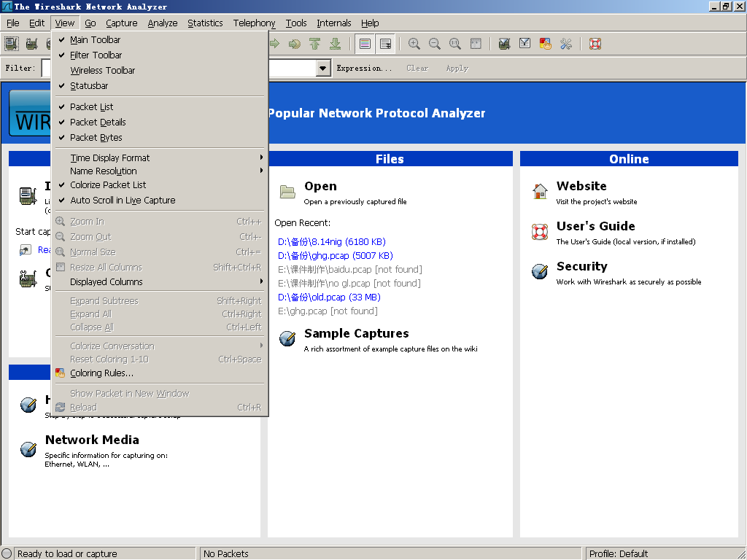
Task: Click the Open heading in Files panel
Action: tap(320, 186)
